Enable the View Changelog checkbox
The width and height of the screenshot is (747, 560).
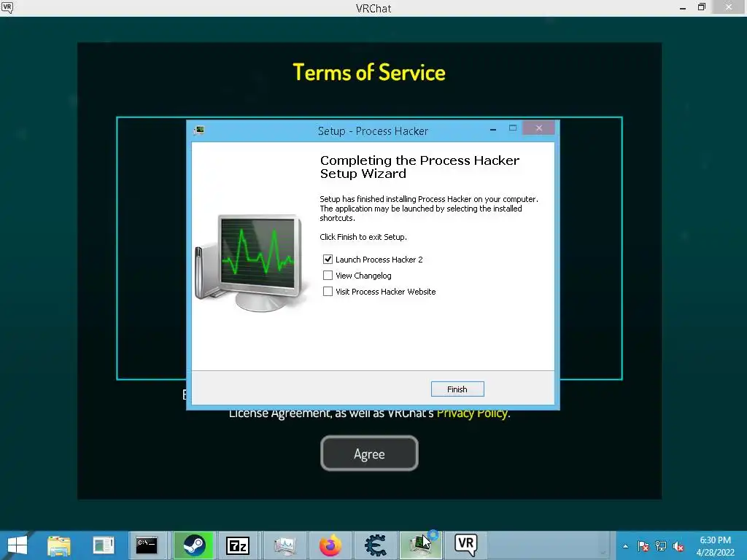pyautogui.click(x=328, y=276)
